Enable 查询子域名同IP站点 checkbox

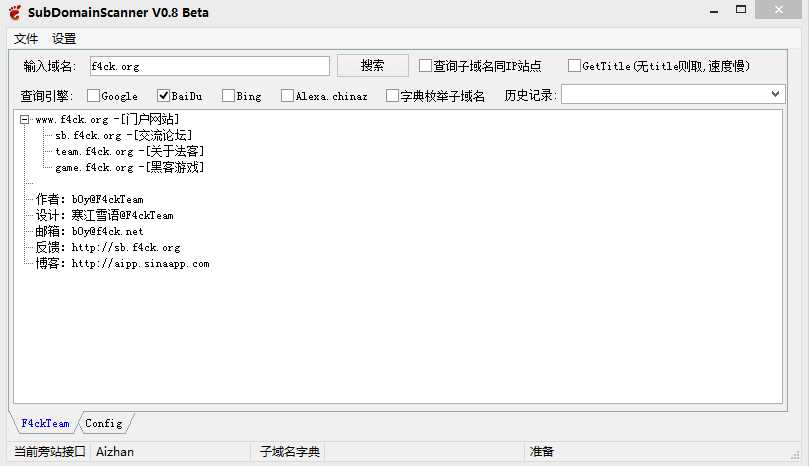pyautogui.click(x=425, y=66)
